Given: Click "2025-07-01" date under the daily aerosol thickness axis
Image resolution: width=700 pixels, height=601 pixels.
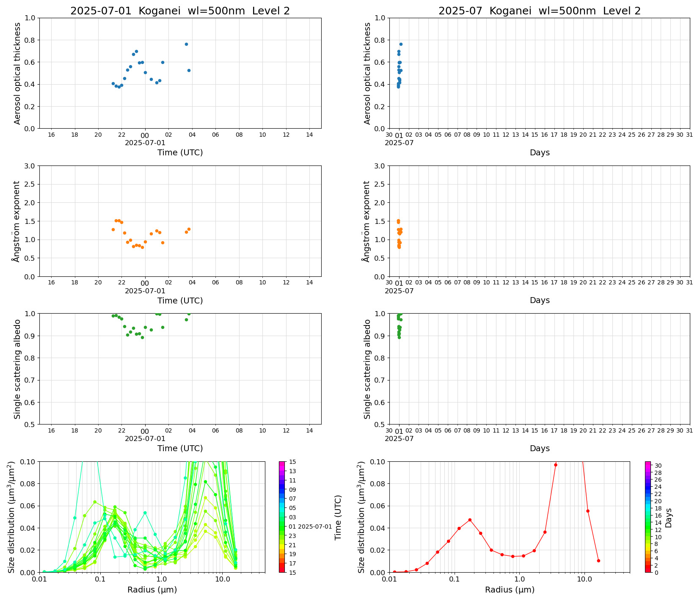Looking at the screenshot, I should [x=145, y=143].
